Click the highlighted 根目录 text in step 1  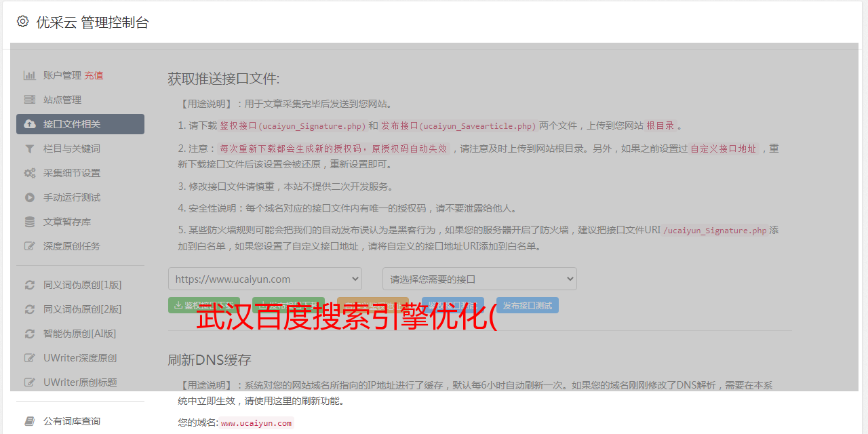tap(660, 125)
